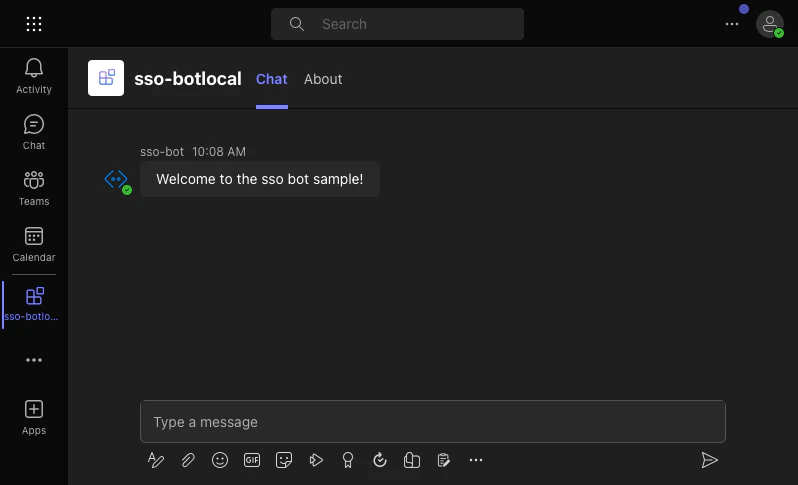
Task: Switch to the About tab
Action: pos(323,79)
